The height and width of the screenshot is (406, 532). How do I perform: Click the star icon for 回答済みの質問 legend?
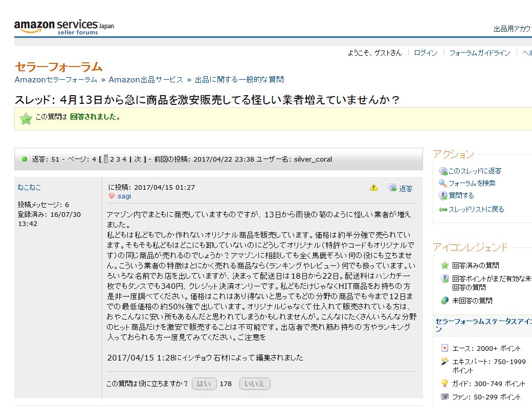point(445,265)
